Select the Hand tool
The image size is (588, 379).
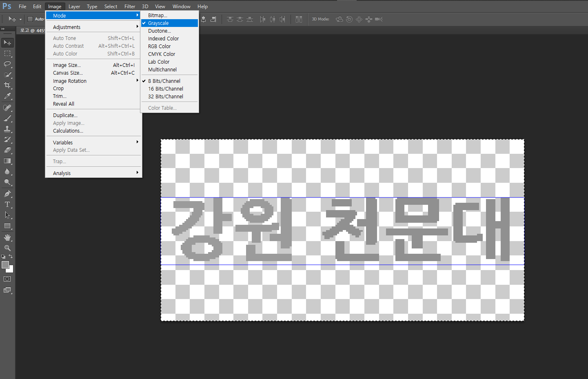[x=7, y=237]
